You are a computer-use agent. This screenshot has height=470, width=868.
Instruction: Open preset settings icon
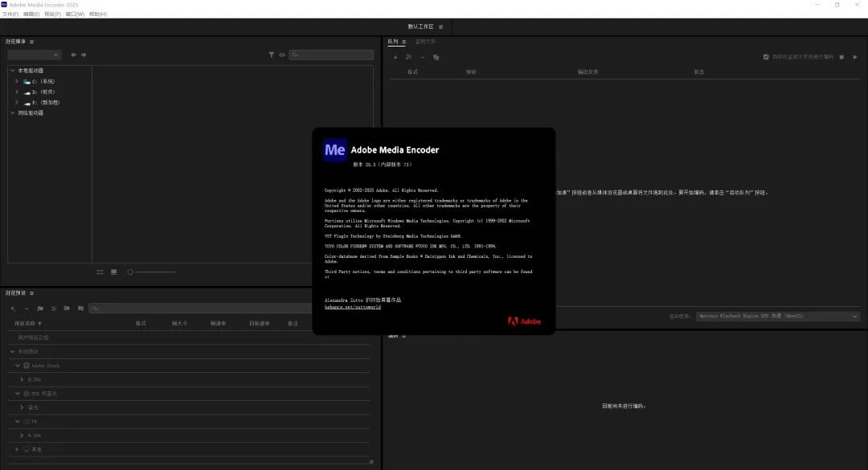pos(54,309)
